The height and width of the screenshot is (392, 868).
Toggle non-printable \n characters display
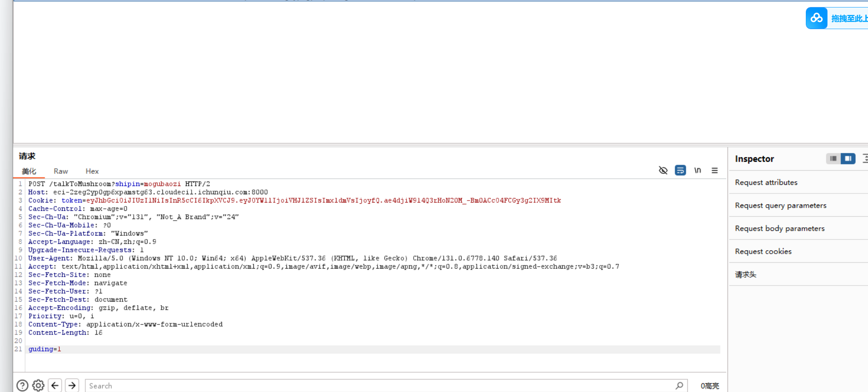pos(698,170)
